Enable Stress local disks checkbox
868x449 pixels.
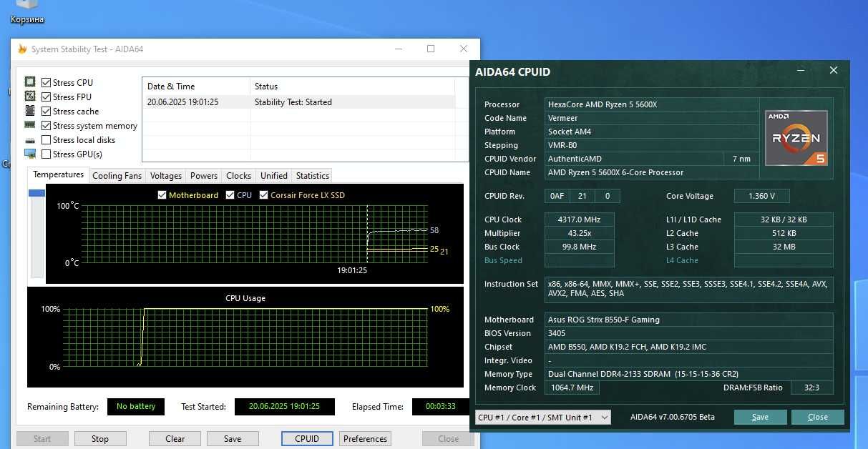coord(47,140)
